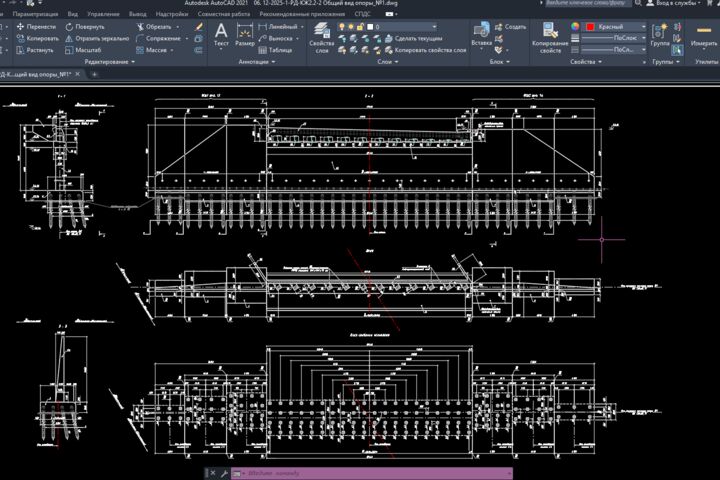Viewport: 720px width, 480px height.
Task: Click the color wheel icon in Свойства
Action: [575, 27]
